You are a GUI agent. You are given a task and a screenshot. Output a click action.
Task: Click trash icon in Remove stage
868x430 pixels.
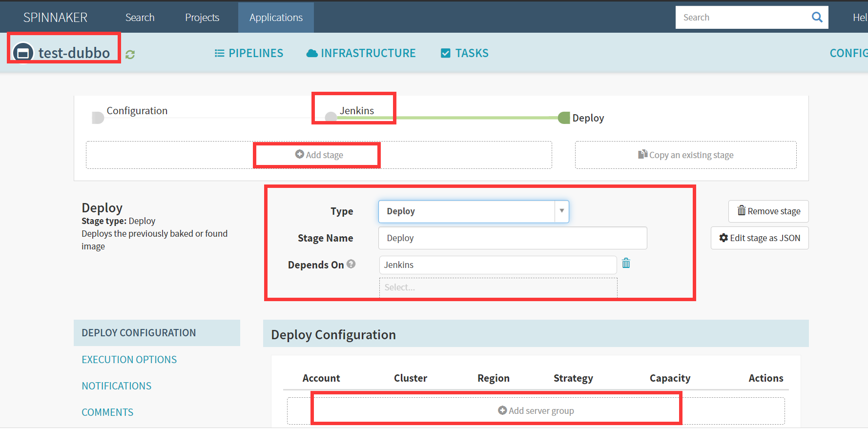(742, 211)
